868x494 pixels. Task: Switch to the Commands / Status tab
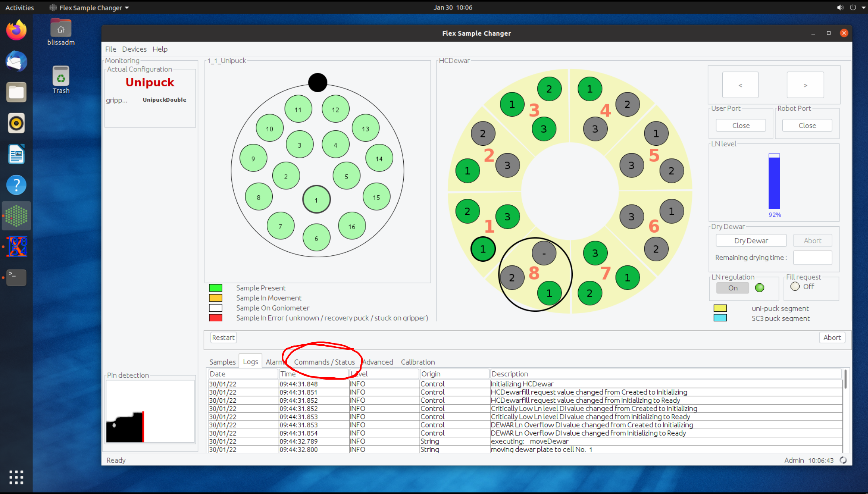tap(324, 362)
